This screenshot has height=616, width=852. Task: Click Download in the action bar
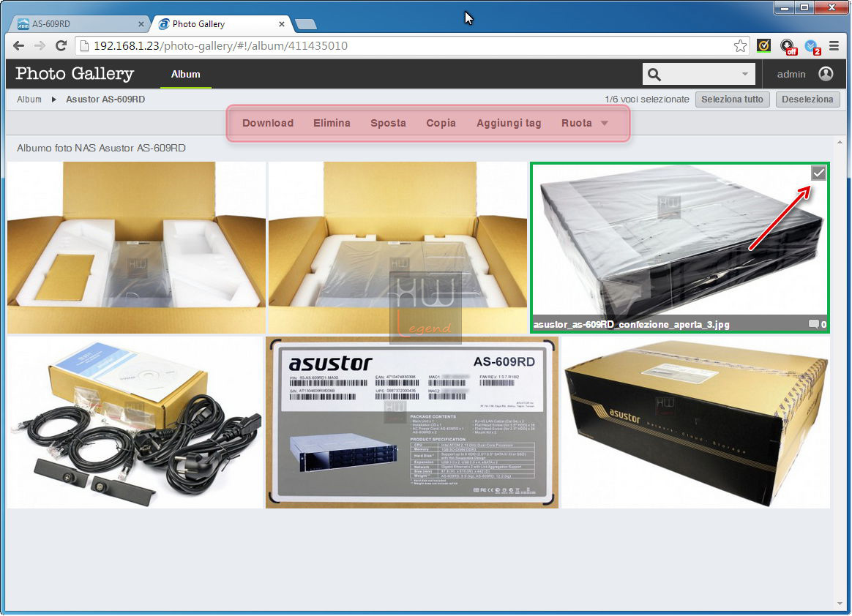268,123
